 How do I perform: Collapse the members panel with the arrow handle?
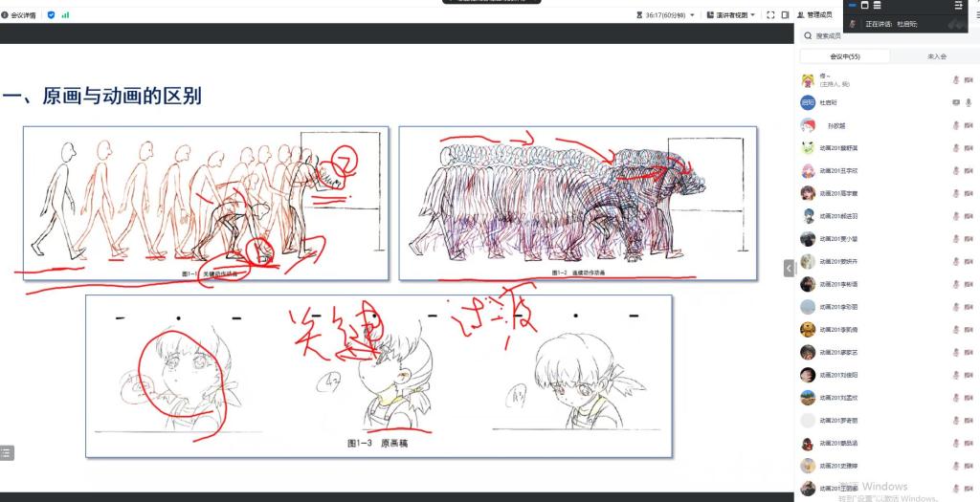pyautogui.click(x=790, y=269)
